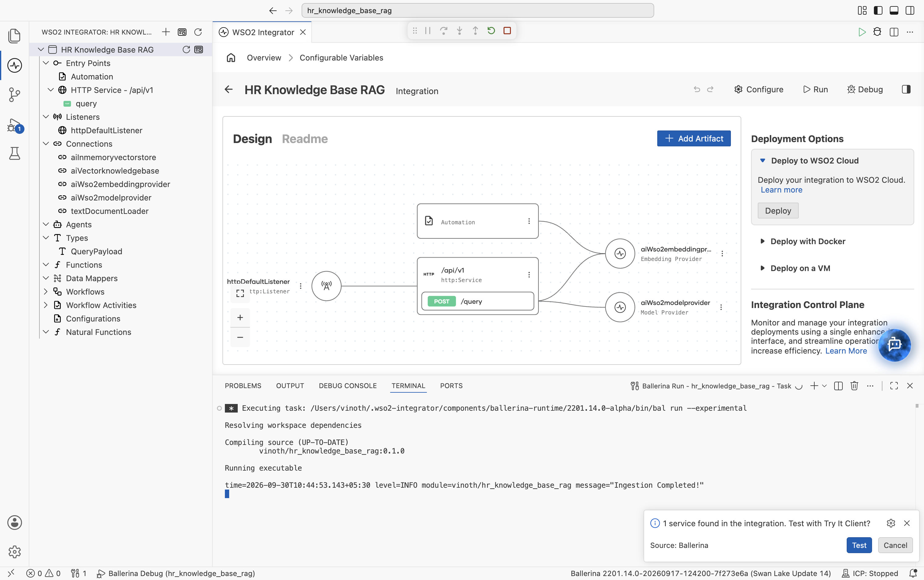The image size is (924, 580).
Task: Toggle bottom panel layout button
Action: point(894,10)
